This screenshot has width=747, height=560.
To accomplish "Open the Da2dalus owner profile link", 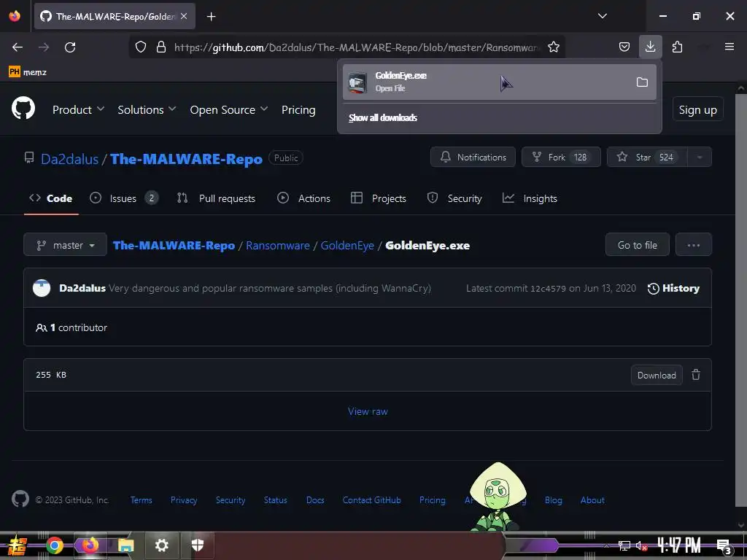I will point(69,158).
